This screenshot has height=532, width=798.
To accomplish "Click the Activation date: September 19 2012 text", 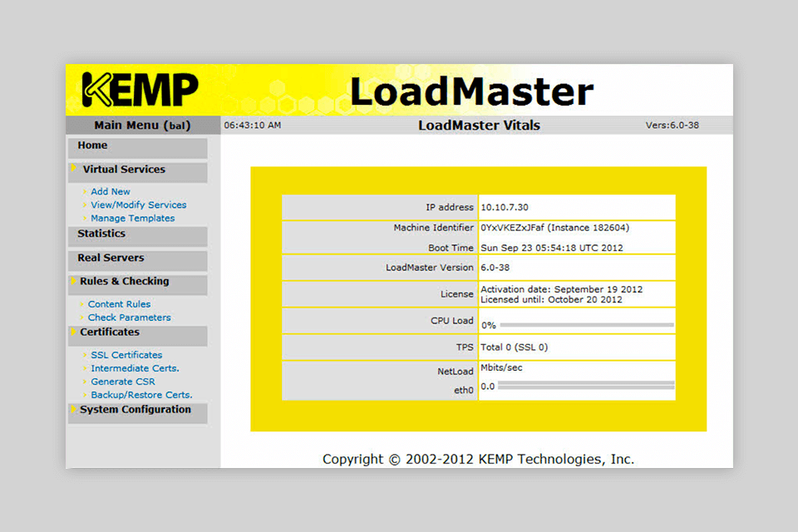I will [x=561, y=289].
